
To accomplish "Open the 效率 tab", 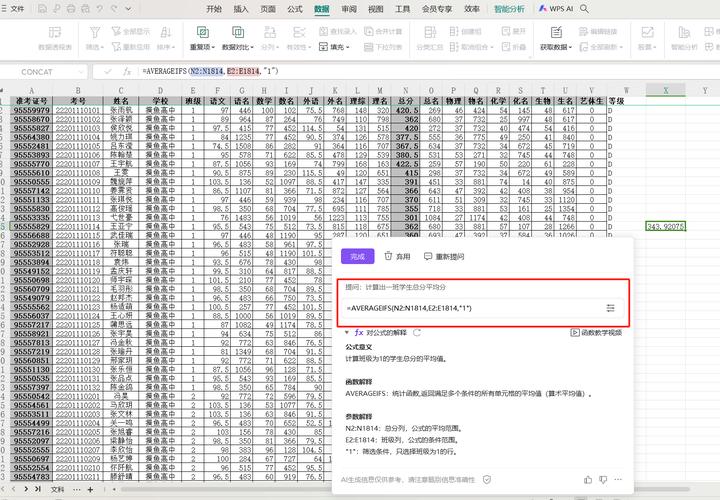I will click(x=472, y=9).
